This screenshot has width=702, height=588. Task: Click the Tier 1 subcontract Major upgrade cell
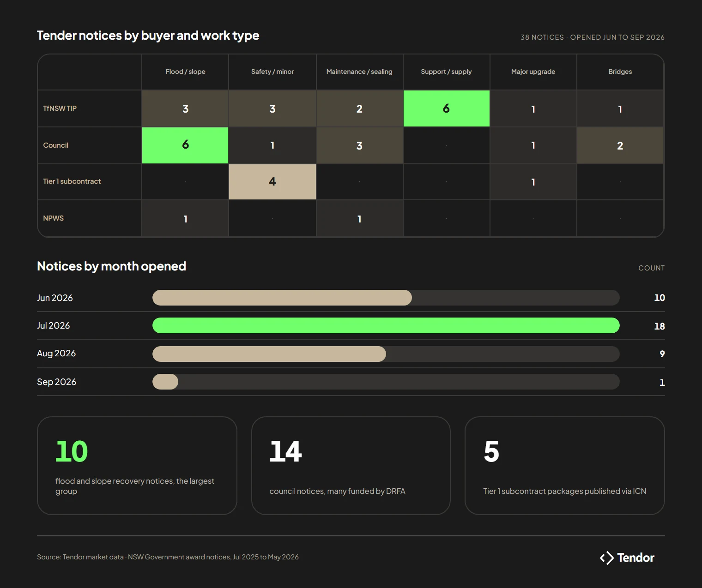click(x=533, y=182)
